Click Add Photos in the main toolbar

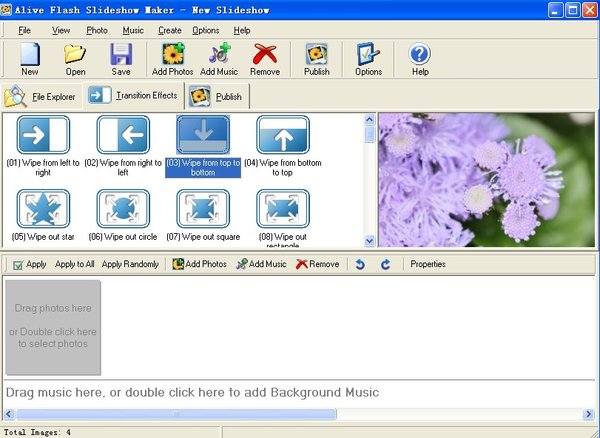click(x=173, y=59)
